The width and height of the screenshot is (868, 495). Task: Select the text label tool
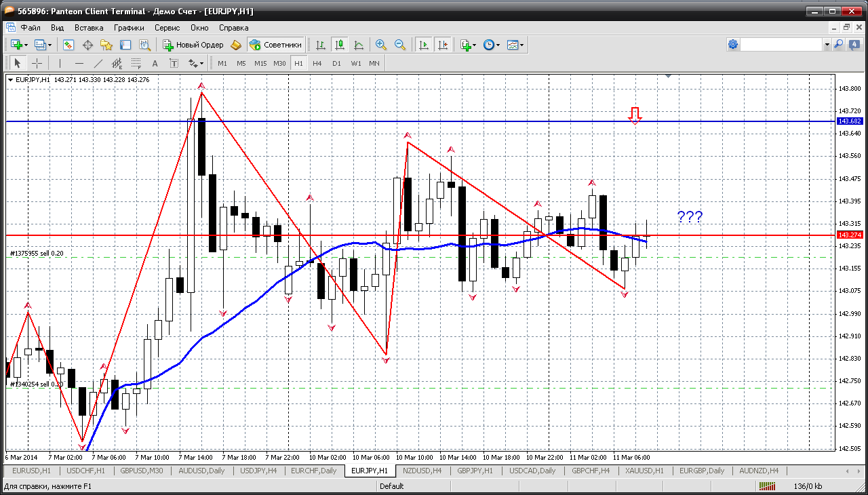(174, 63)
